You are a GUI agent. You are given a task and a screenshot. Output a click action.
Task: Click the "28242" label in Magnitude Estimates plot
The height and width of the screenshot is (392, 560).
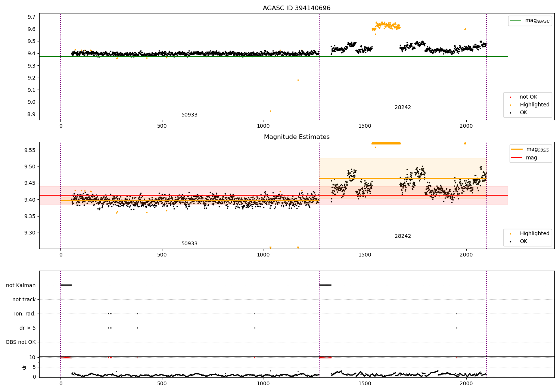tap(402, 236)
